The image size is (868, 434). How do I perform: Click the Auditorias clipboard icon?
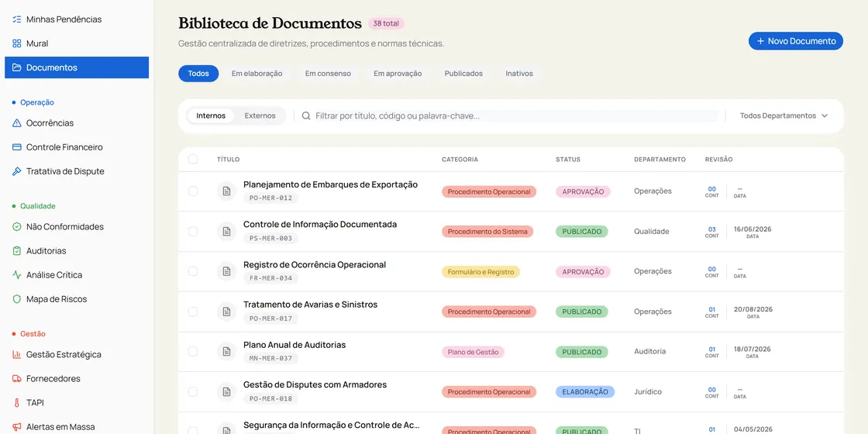coord(16,251)
